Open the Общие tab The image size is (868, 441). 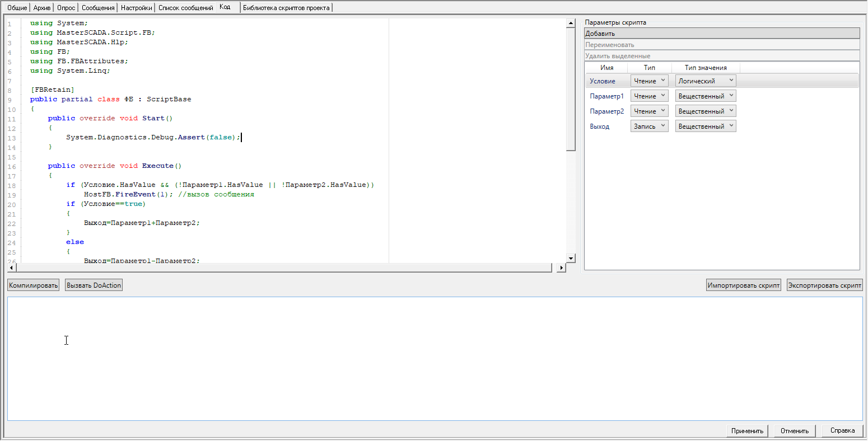[x=17, y=8]
